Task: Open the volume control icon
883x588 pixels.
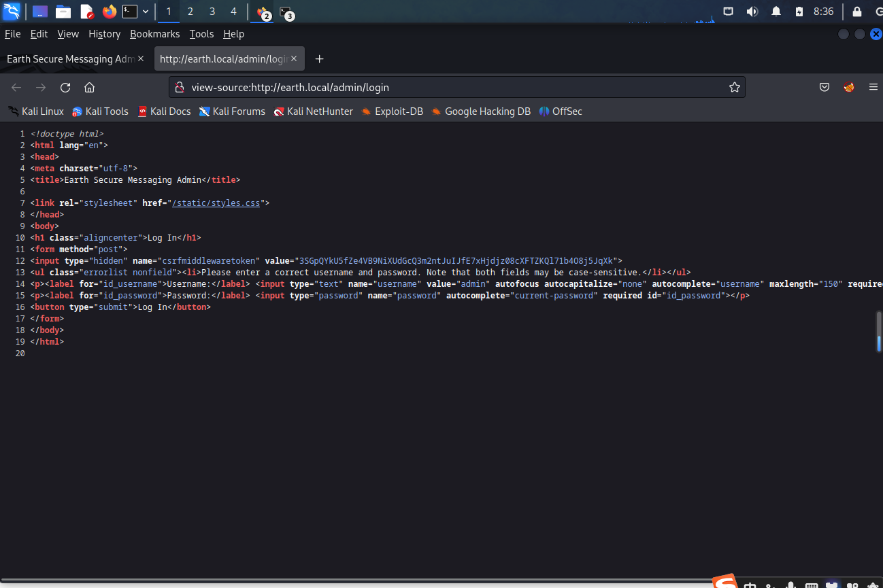Action: pyautogui.click(x=752, y=12)
